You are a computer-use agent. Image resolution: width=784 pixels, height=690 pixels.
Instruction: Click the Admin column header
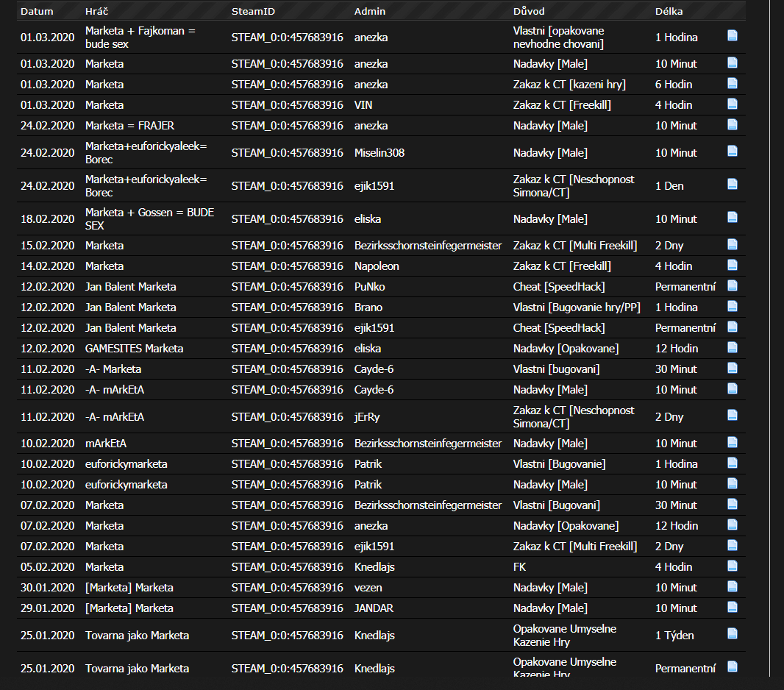coord(369,12)
